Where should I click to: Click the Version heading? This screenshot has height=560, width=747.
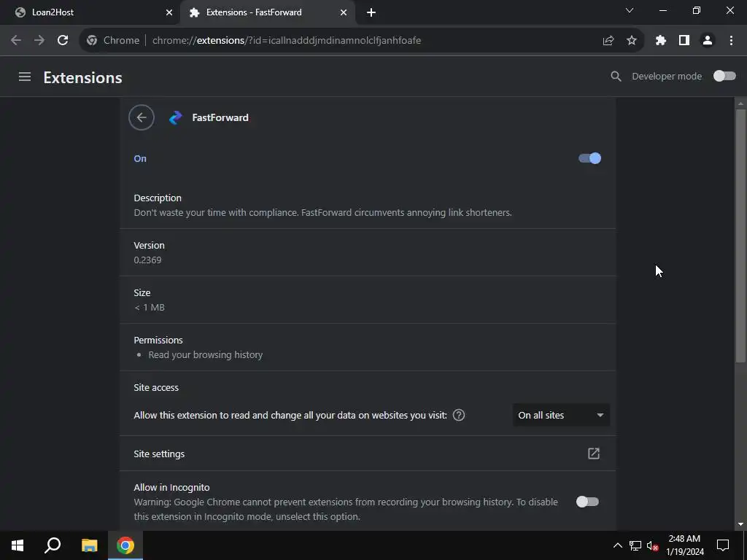pos(149,245)
